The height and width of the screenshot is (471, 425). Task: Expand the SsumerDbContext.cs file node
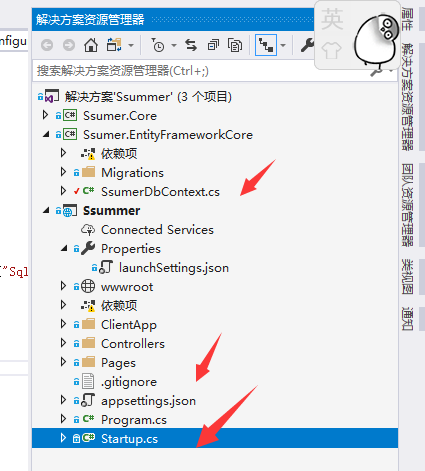pyautogui.click(x=63, y=191)
